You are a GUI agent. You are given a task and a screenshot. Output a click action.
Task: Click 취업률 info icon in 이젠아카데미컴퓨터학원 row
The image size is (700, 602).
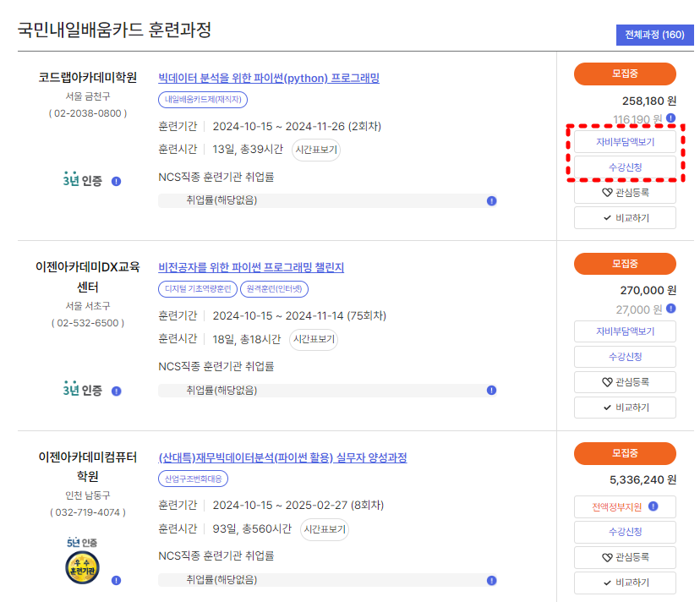(491, 581)
